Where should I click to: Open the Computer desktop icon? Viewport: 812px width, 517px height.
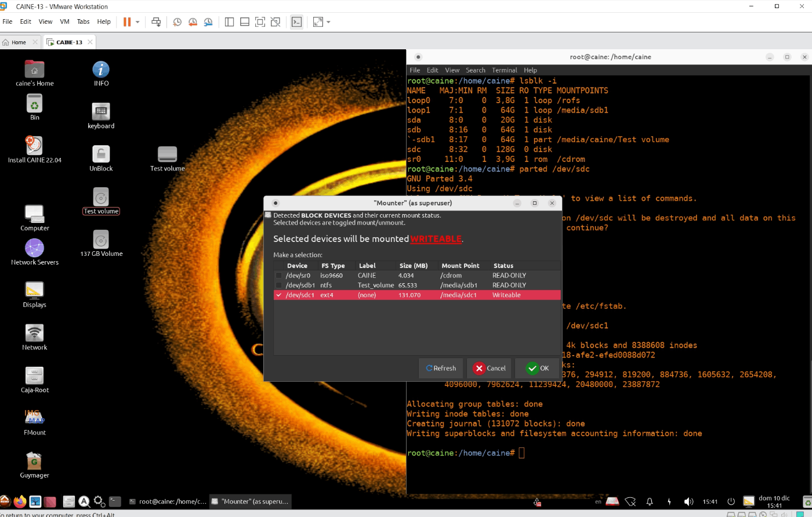[34, 218]
